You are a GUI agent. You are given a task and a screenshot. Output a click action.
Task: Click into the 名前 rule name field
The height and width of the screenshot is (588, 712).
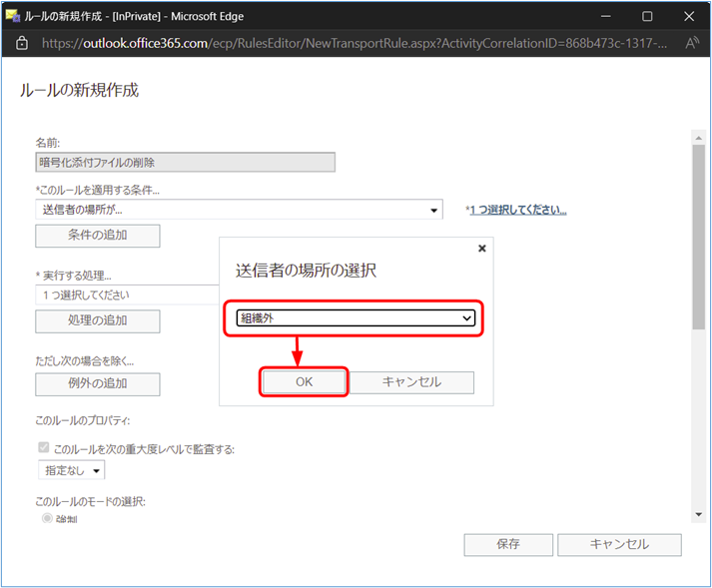[186, 162]
